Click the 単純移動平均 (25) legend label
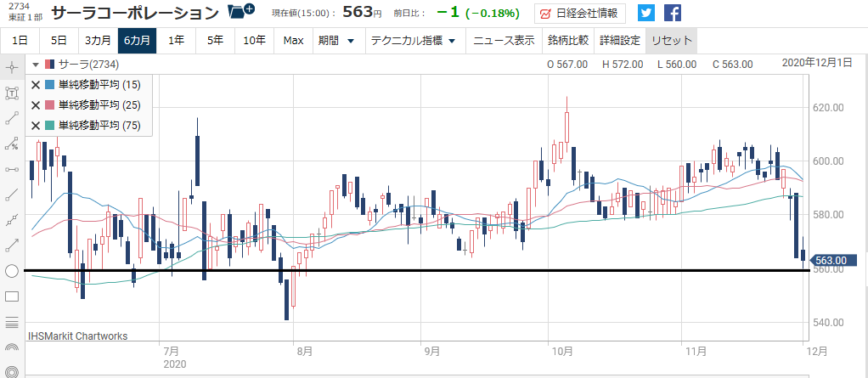This screenshot has width=868, height=378. click(99, 105)
